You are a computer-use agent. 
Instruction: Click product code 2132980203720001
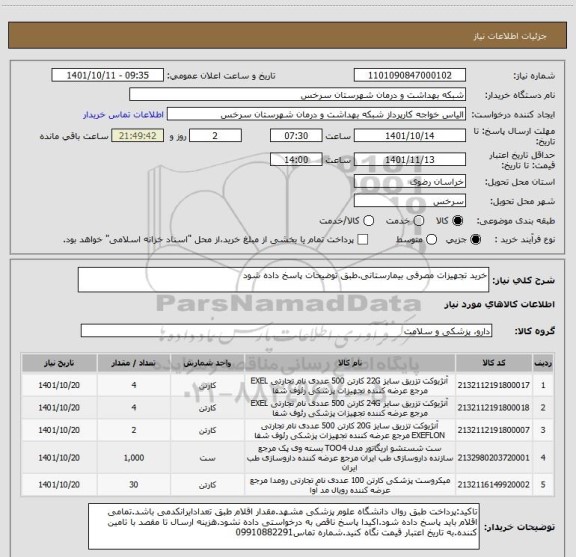[x=493, y=458]
